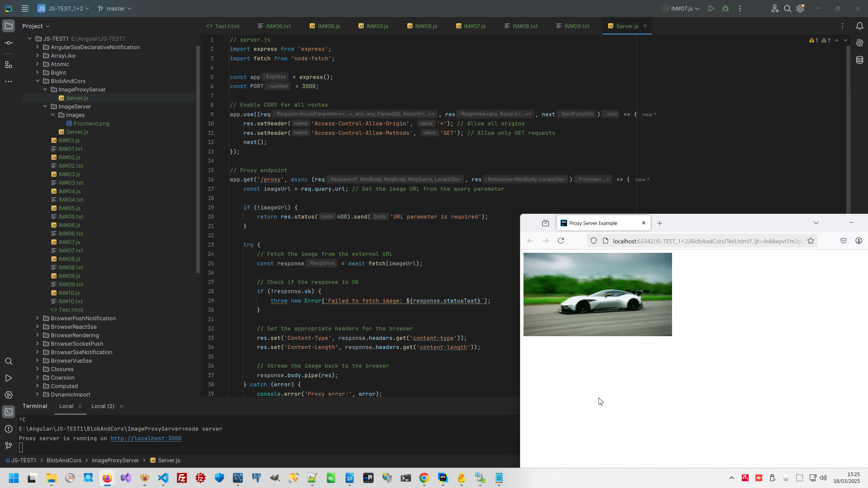
Task: Open the IM#07.js run configuration dropdown
Action: pos(681,9)
